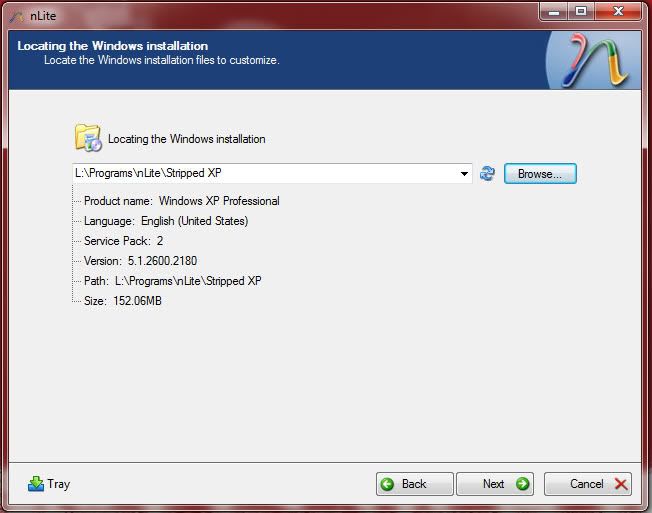Send nLite to Tray
The height and width of the screenshot is (513, 652).
(x=49, y=484)
